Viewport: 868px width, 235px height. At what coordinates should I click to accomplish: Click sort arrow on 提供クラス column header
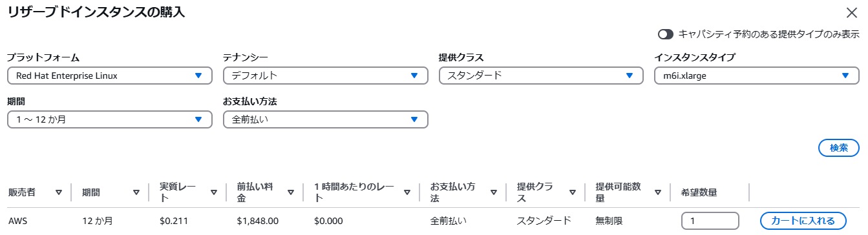click(573, 192)
